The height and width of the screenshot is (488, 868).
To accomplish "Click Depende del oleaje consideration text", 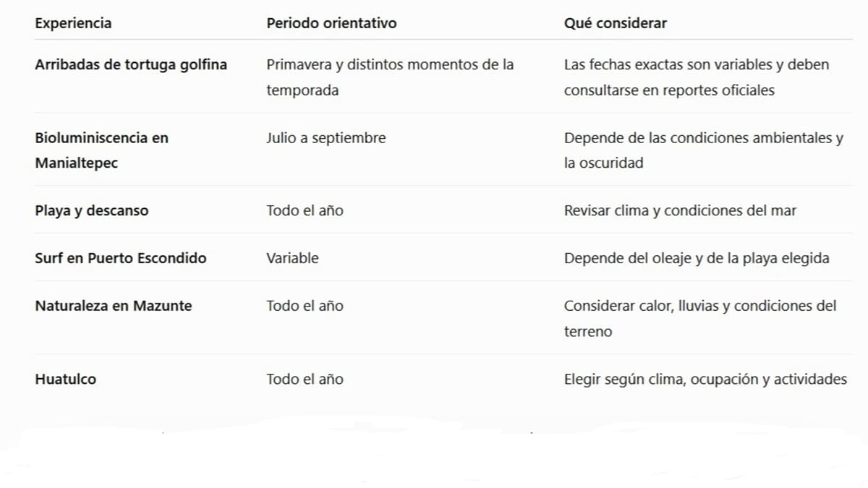I will [x=697, y=258].
